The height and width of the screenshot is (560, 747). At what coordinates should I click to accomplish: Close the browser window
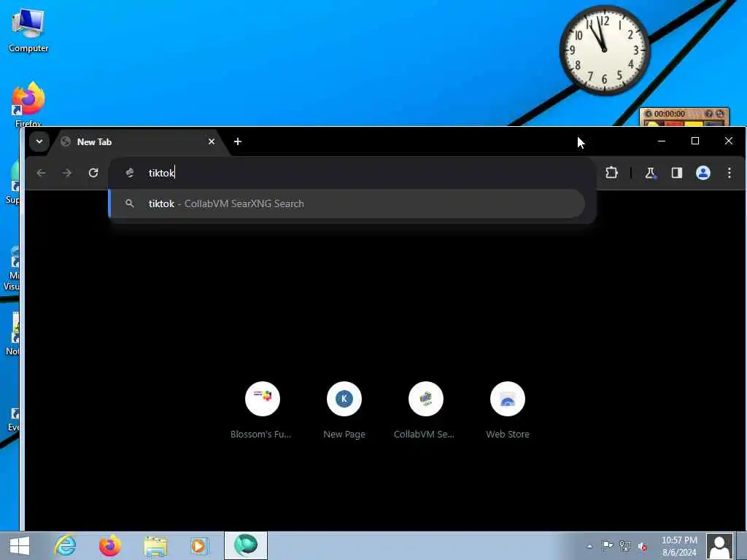click(x=729, y=141)
